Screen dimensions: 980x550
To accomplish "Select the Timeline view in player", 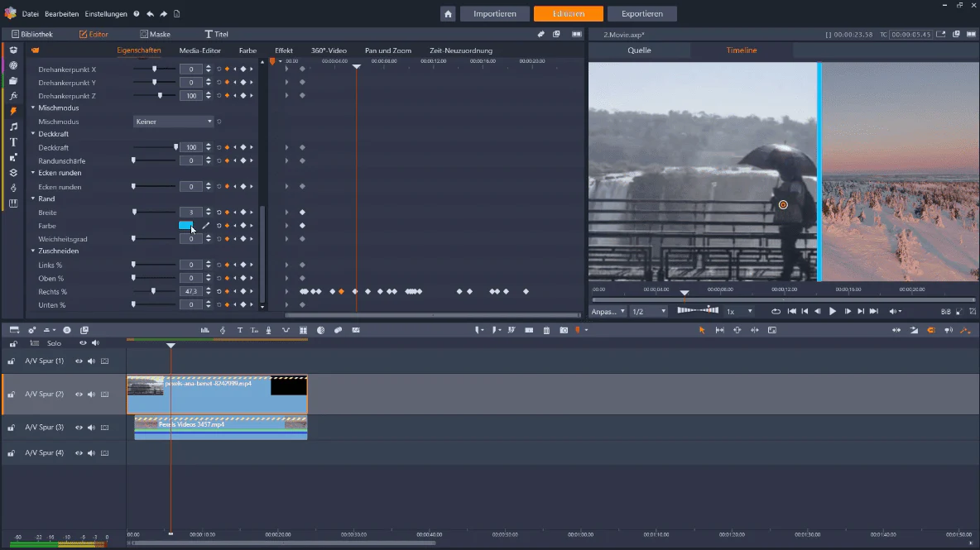I will [x=742, y=50].
